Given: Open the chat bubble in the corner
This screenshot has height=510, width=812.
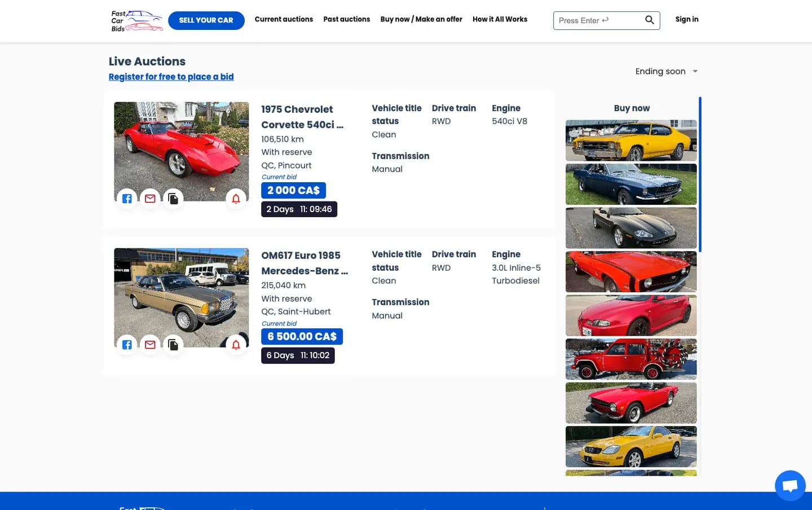Looking at the screenshot, I should (789, 485).
